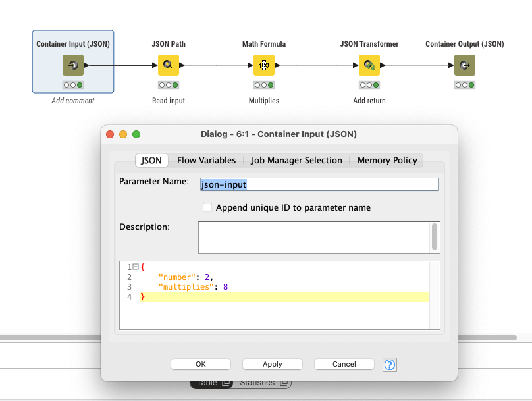Open help via the question mark icon
The width and height of the screenshot is (532, 401).
click(x=390, y=364)
